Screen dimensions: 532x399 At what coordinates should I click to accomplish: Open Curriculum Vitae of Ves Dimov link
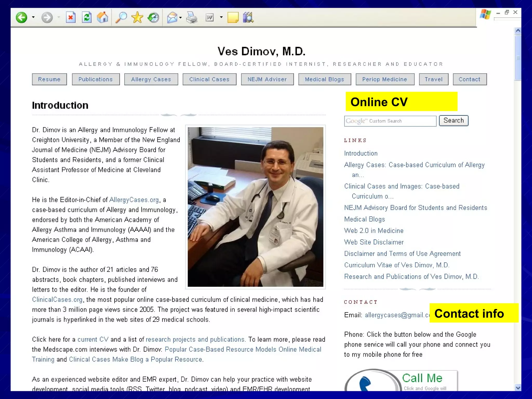click(397, 265)
